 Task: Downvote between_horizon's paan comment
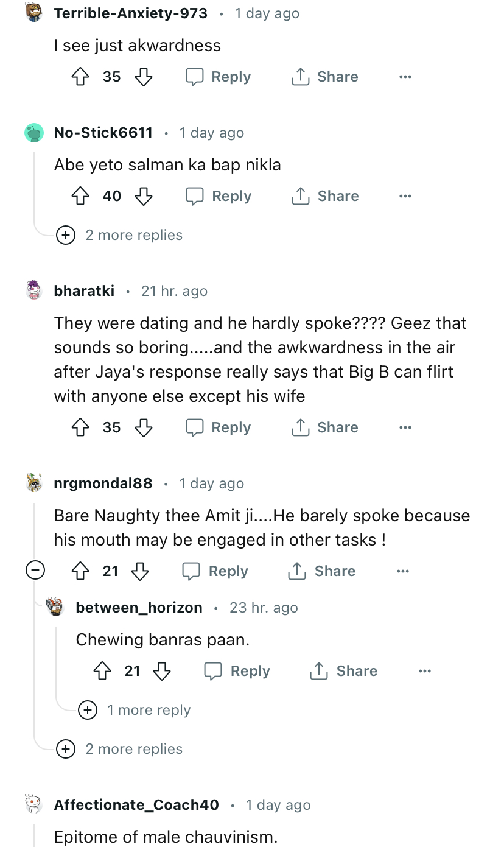coord(162,671)
